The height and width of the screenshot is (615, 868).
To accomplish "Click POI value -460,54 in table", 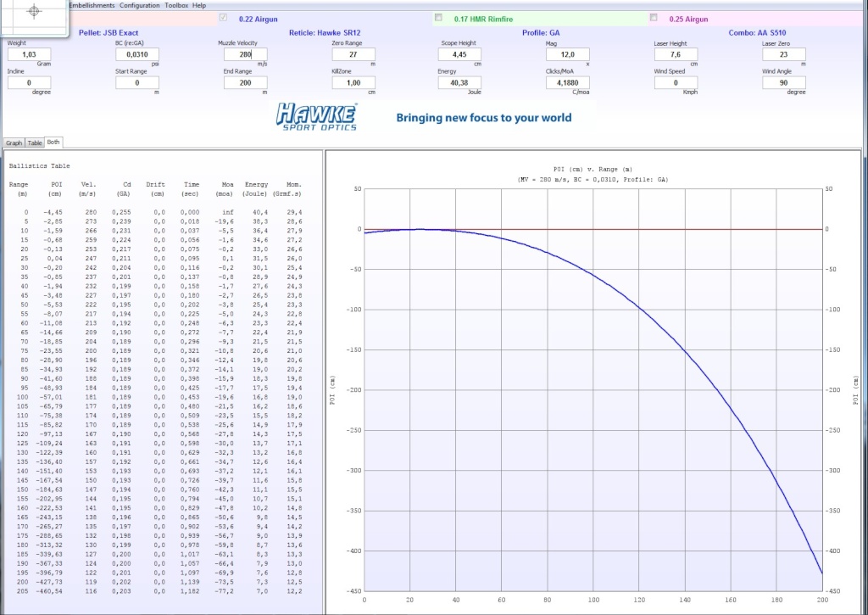I will [50, 591].
